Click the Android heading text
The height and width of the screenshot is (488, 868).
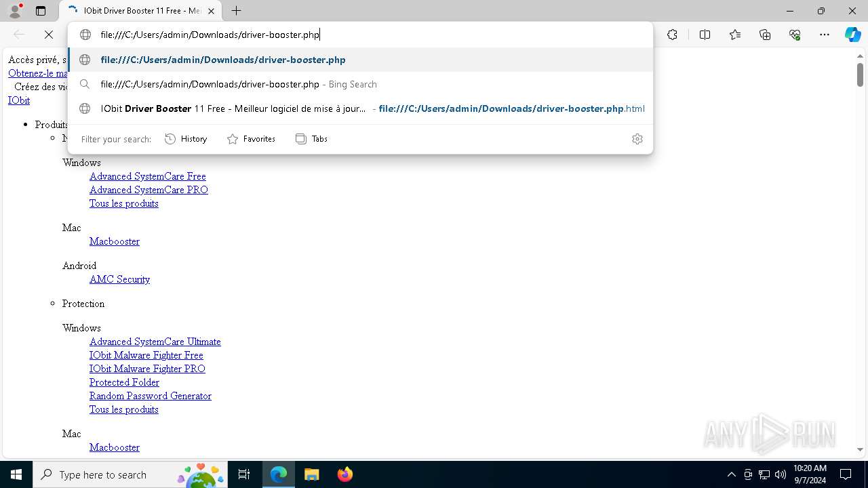pyautogui.click(x=79, y=266)
